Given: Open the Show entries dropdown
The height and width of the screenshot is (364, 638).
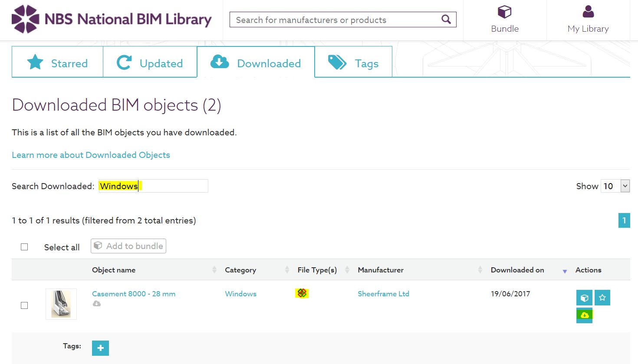Looking at the screenshot, I should tap(615, 186).
